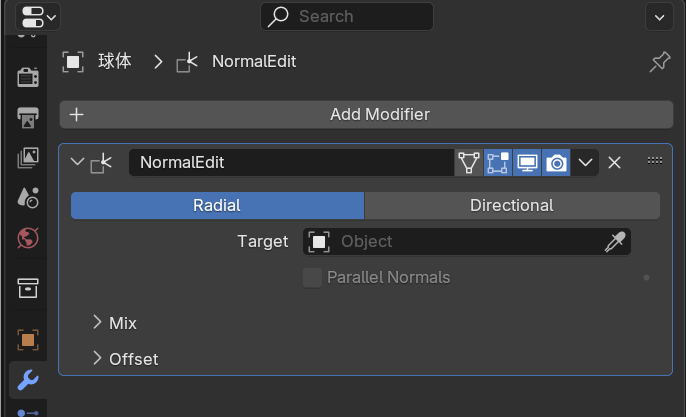Click the Add Modifier button

(x=365, y=114)
